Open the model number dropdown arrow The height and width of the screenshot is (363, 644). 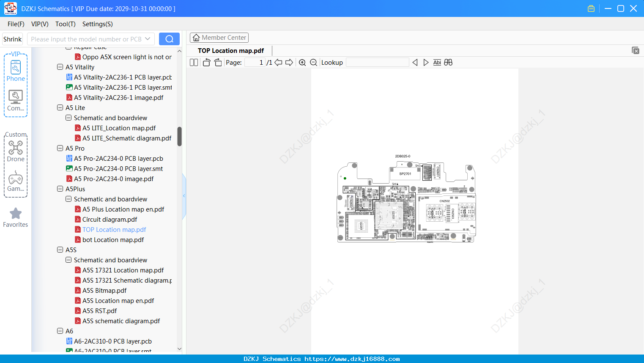tap(148, 39)
